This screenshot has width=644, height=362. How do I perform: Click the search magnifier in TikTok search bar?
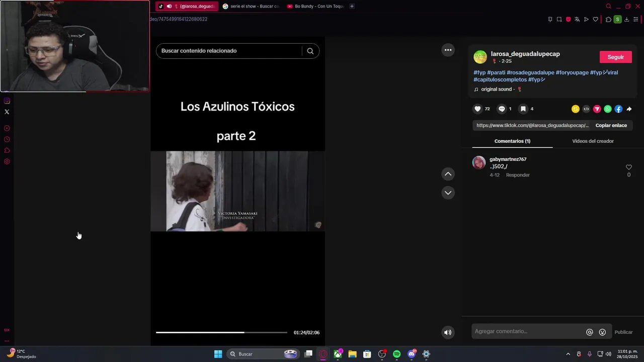pyautogui.click(x=310, y=51)
